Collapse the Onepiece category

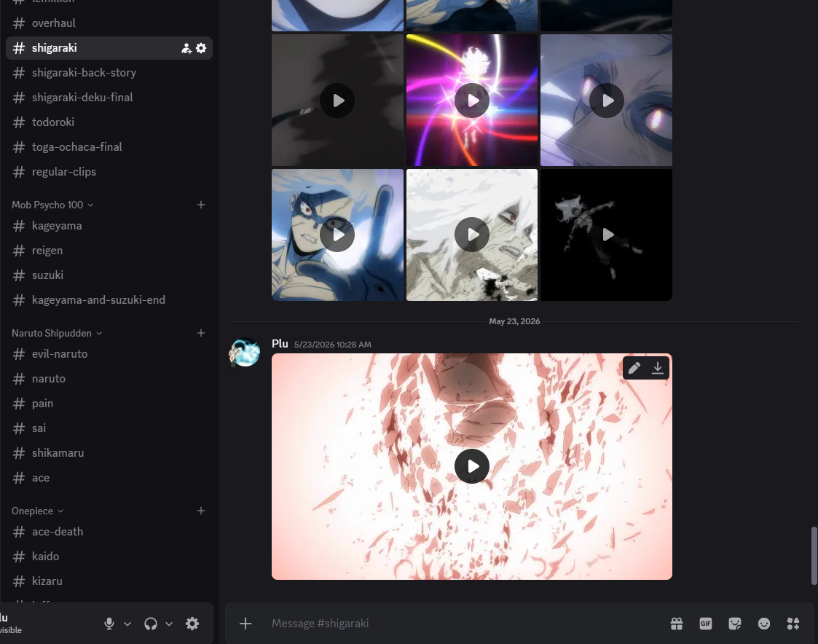pyautogui.click(x=37, y=511)
